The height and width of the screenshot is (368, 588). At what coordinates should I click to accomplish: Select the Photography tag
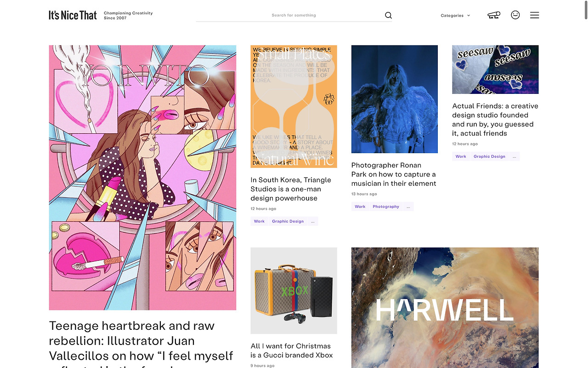(x=386, y=207)
